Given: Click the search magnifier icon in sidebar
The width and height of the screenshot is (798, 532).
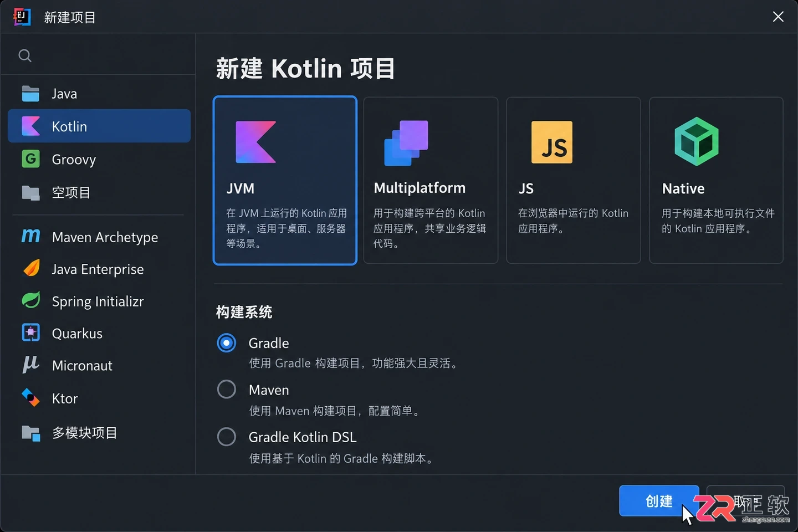Looking at the screenshot, I should [x=25, y=55].
